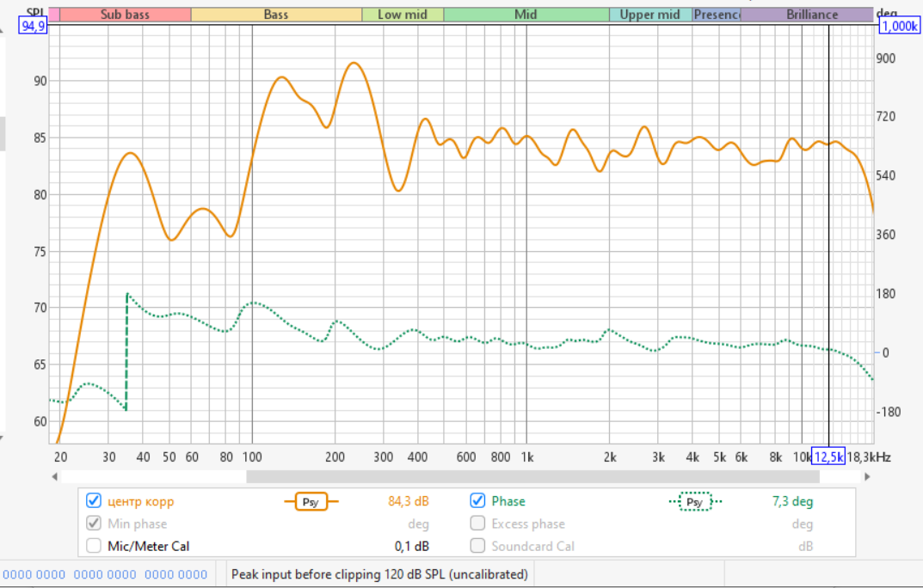Screen dimensions: 923x588
Task: Click the green dotted Psy phase icon
Action: coord(695,502)
